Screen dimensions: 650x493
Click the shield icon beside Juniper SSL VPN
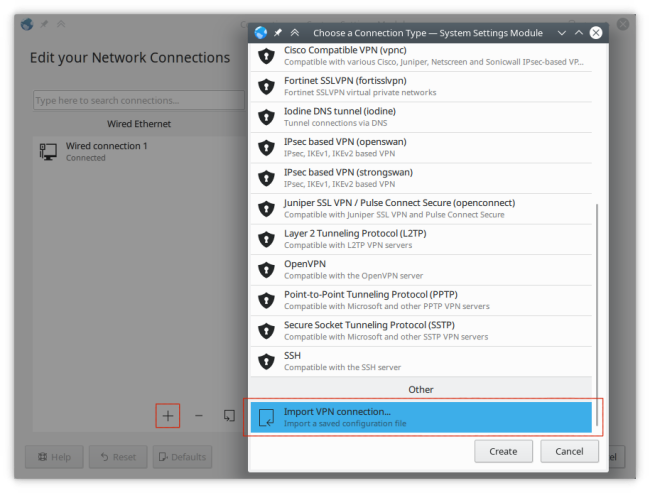[x=266, y=209]
